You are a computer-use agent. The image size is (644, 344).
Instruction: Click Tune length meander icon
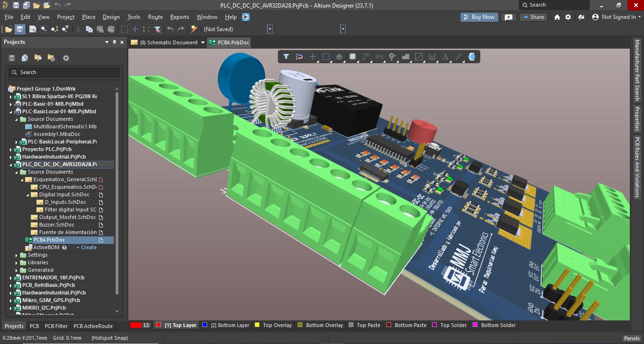click(379, 57)
